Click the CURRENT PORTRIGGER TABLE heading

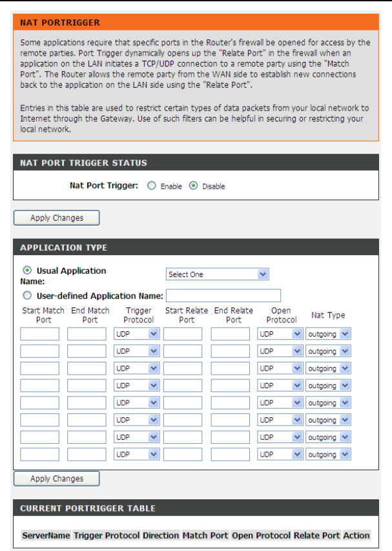(x=87, y=508)
